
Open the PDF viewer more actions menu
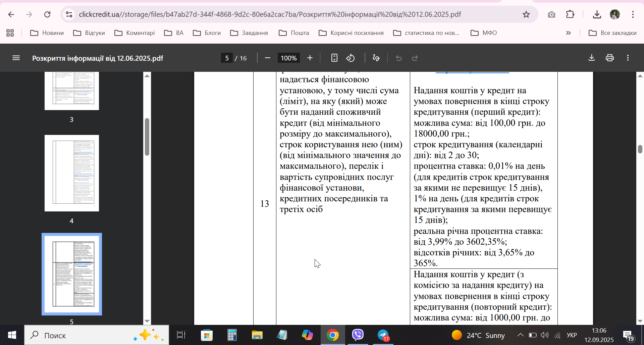pos(628,58)
